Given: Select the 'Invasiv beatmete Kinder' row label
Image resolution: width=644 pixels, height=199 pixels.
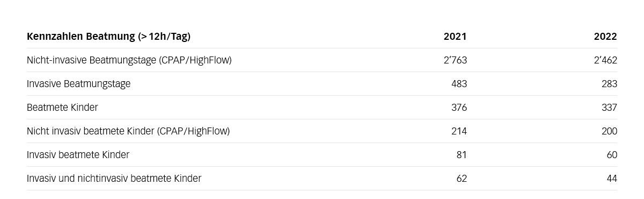Looking at the screenshot, I should pyautogui.click(x=78, y=155).
